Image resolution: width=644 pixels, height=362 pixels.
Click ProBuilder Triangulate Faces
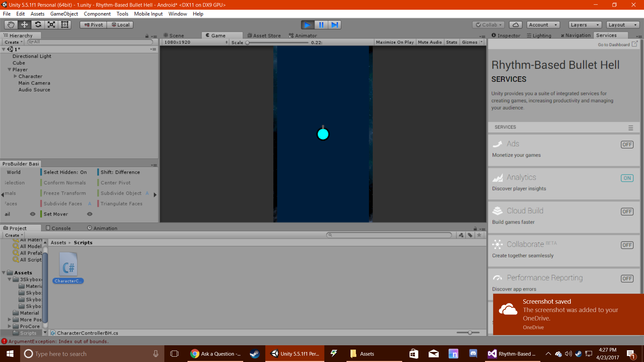[x=121, y=203]
